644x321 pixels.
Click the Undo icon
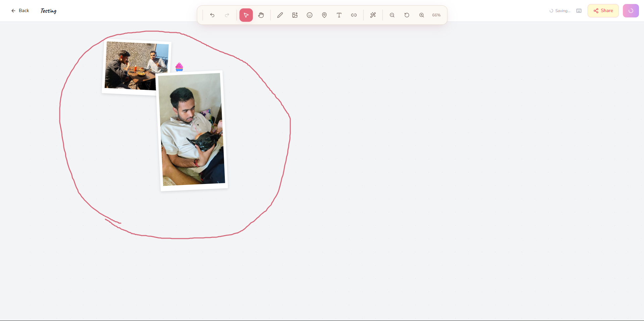pos(212,15)
